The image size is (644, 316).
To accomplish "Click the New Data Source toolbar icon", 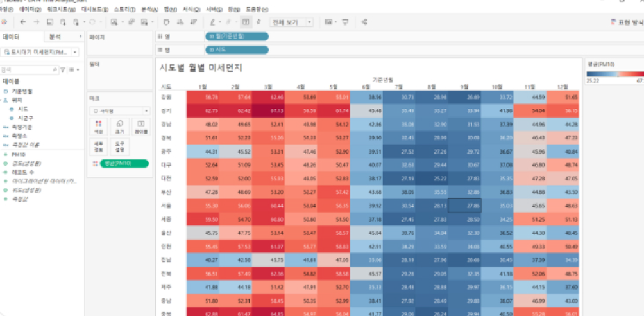I will (x=62, y=22).
